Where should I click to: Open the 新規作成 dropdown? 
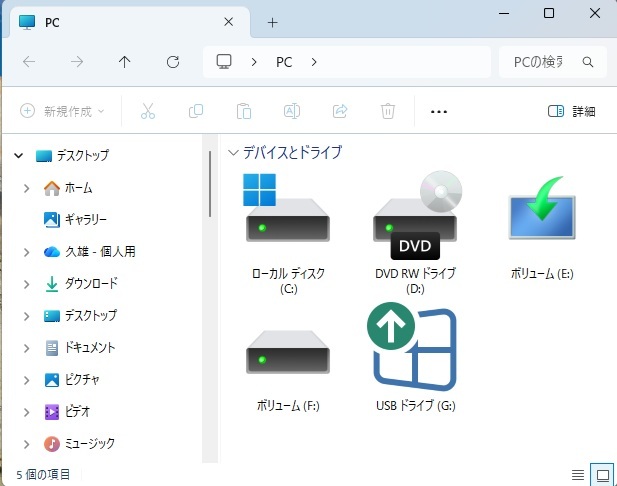62,111
